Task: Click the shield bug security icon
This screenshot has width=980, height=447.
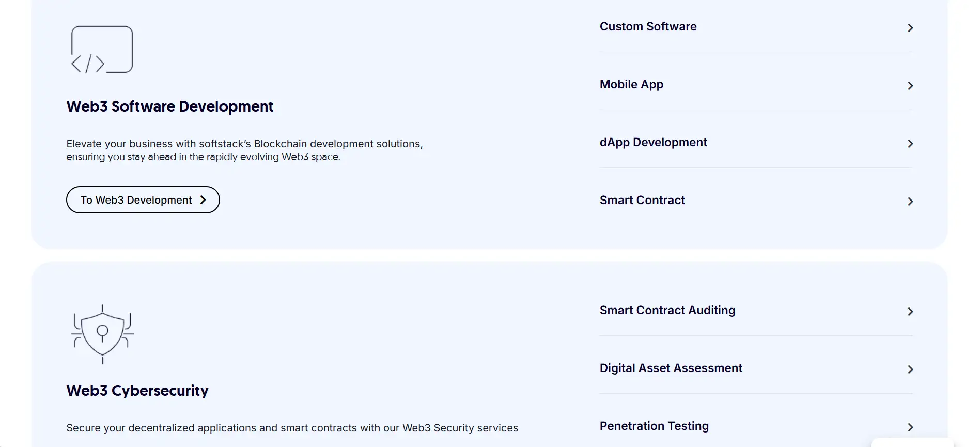Action: [102, 334]
